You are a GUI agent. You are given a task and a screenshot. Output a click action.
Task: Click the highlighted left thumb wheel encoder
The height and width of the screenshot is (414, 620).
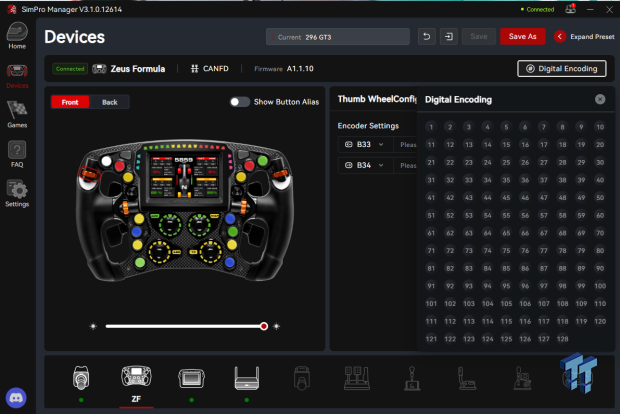89,174
